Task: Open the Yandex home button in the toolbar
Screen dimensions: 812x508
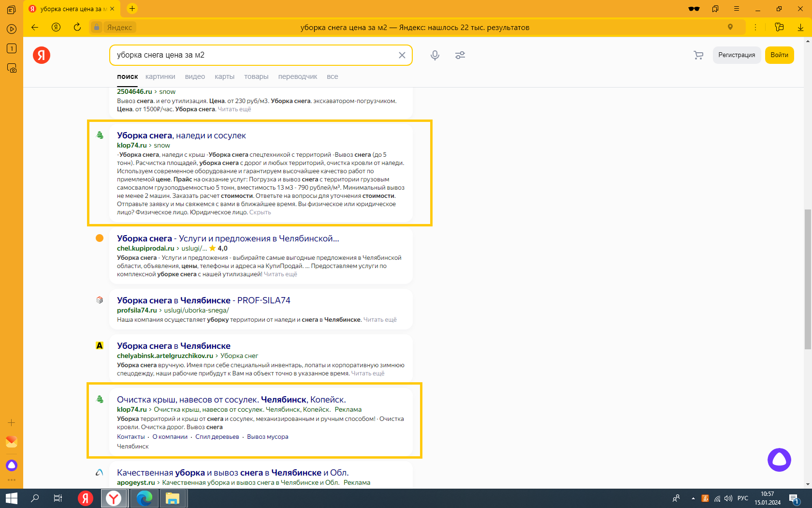Action: pos(56,27)
